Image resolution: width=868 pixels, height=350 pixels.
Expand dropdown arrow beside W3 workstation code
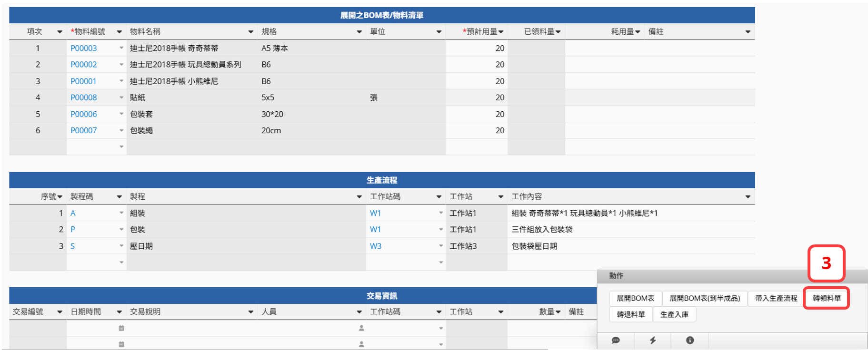tap(441, 246)
